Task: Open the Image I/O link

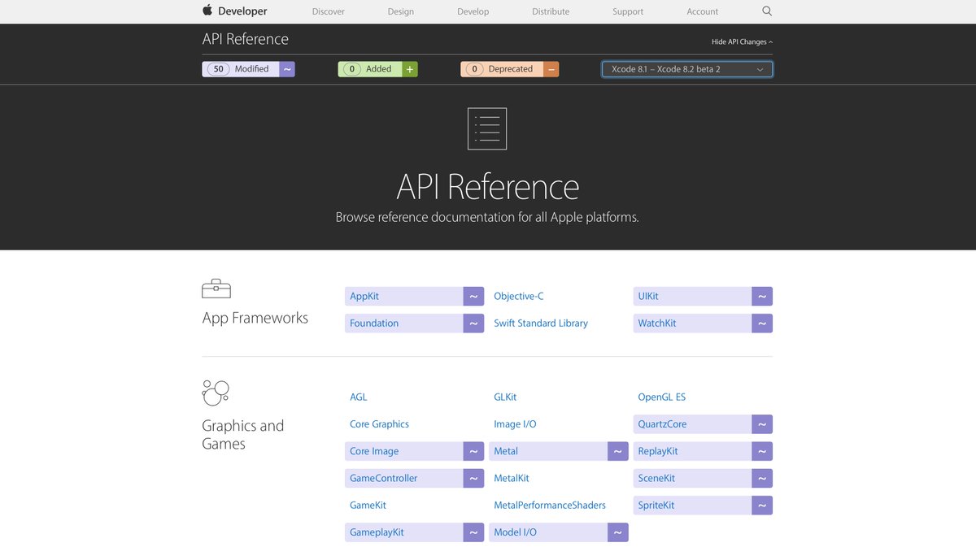Action: (515, 424)
